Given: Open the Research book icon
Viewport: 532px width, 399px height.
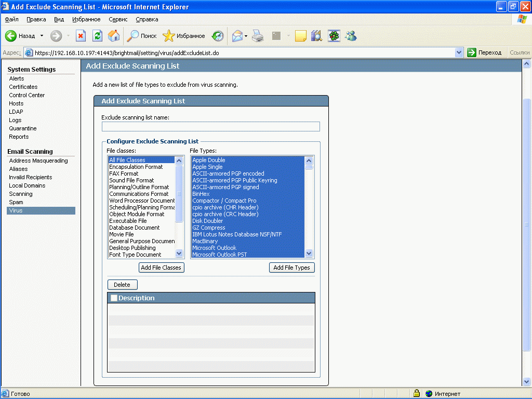Looking at the screenshot, I should coord(316,36).
